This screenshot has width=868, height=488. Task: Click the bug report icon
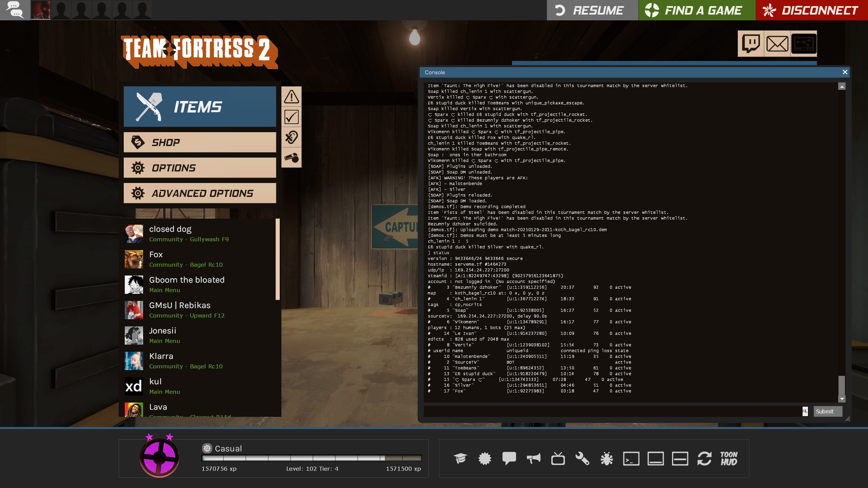pyautogui.click(x=607, y=459)
